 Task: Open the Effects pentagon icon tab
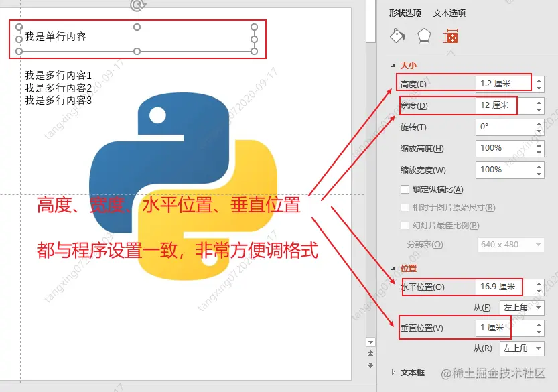pos(424,36)
